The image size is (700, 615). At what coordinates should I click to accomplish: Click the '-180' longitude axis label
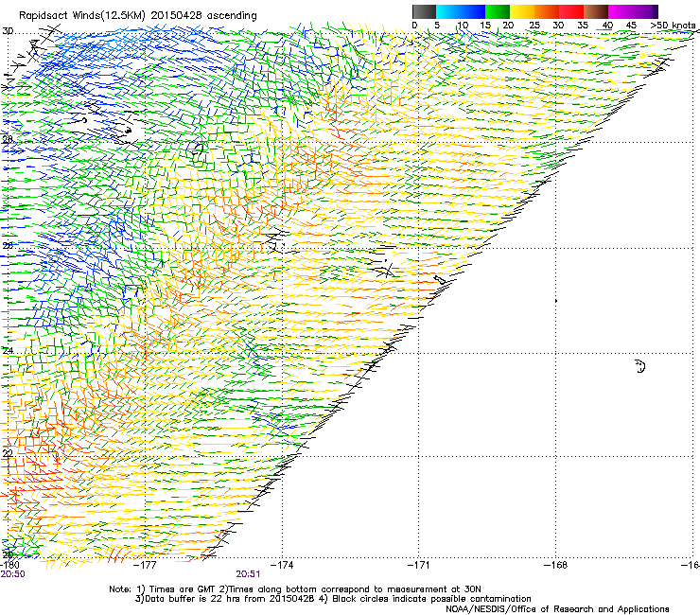[x=9, y=565]
